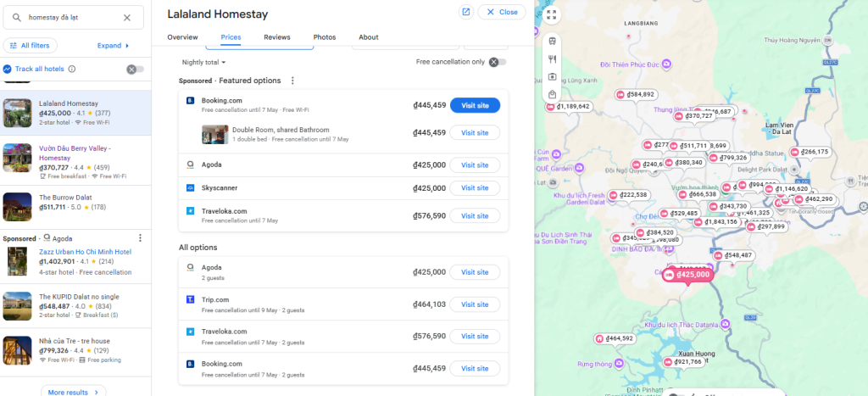Select the ₫584,892 map price pin
This screenshot has height=396, width=868.
[x=636, y=95]
